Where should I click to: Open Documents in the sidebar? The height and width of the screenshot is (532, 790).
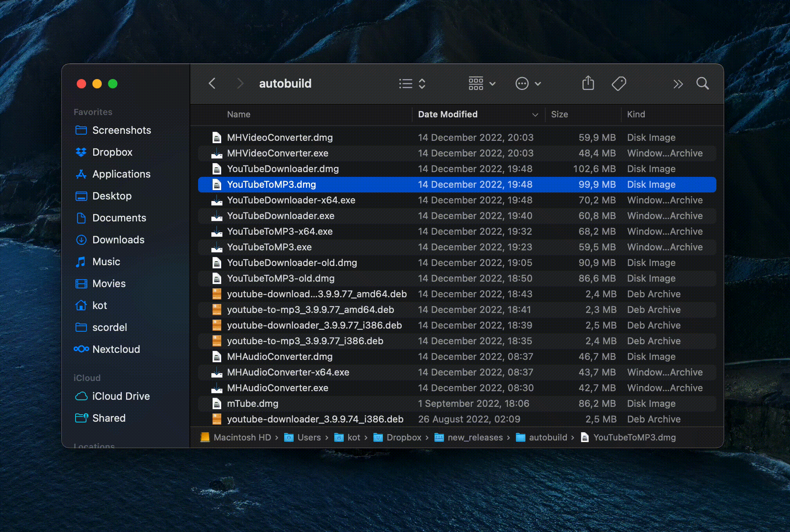click(x=110, y=218)
